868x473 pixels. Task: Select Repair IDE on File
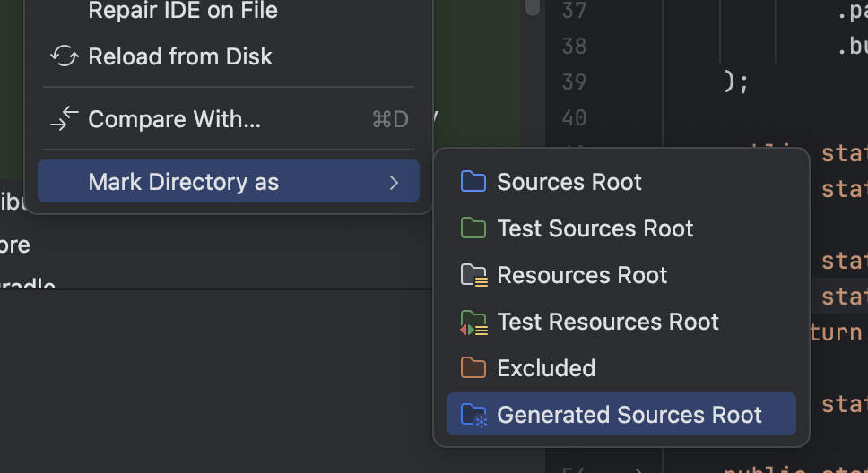click(x=229, y=11)
